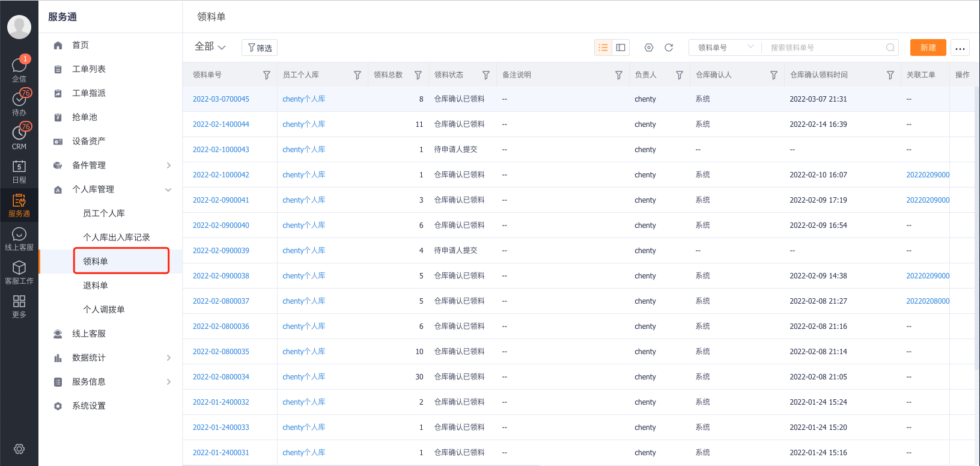Filter the 领料状态 column
This screenshot has height=466, width=980.
[486, 75]
